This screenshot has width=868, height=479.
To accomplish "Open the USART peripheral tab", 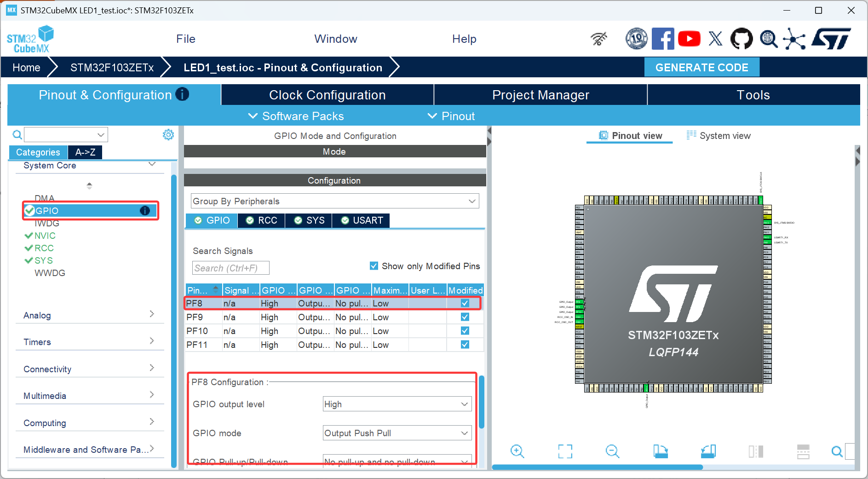I will tap(362, 220).
